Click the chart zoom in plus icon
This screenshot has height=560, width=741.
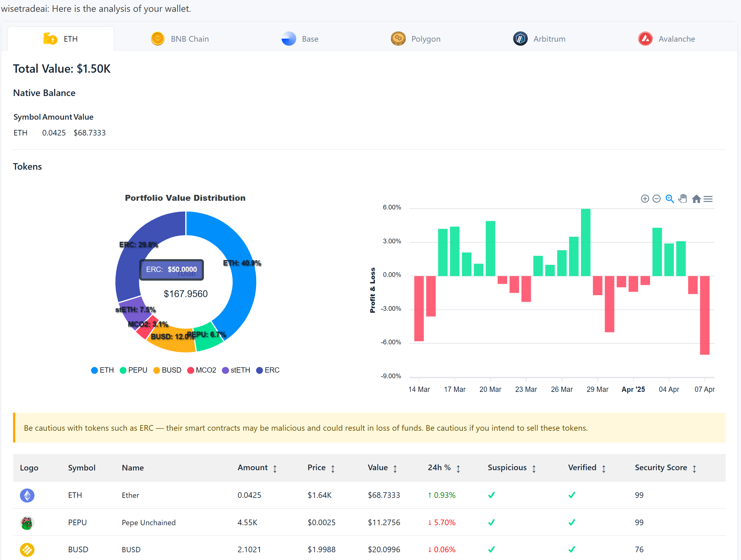645,199
